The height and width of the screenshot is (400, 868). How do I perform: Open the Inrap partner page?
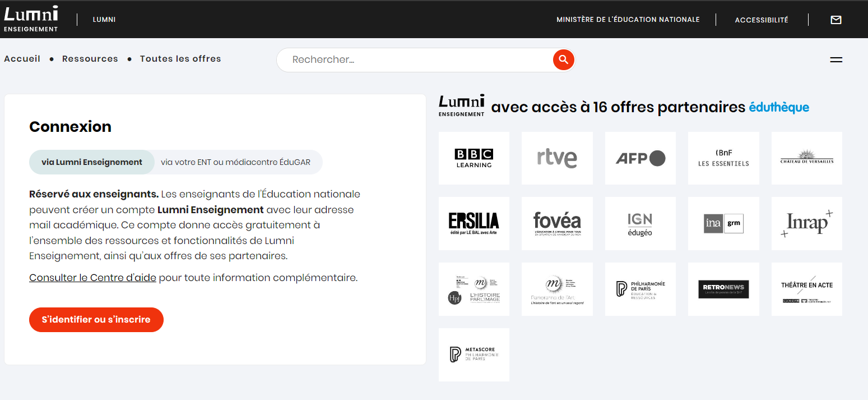806,223
